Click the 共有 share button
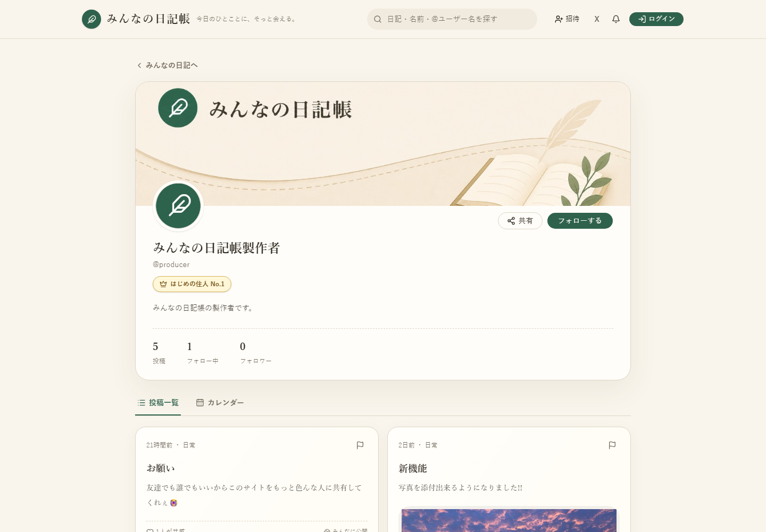Screen dimensions: 766x532 click(520, 221)
